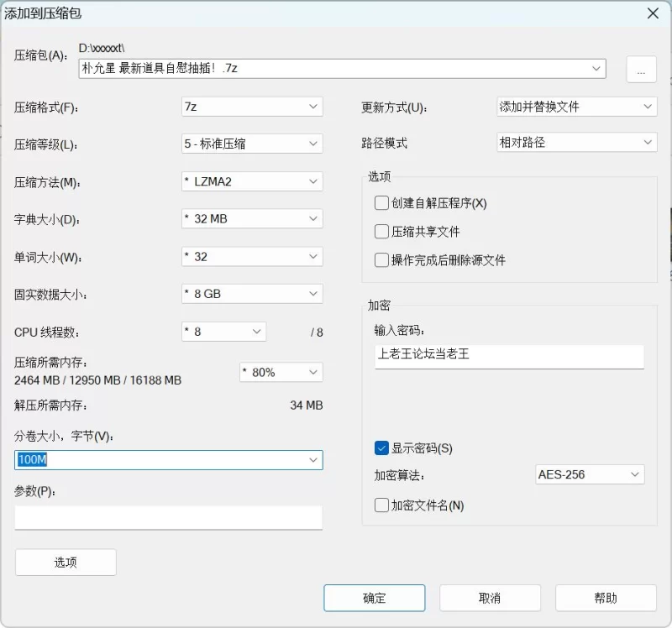Uncheck the 显示密码 checkbox

point(382,448)
